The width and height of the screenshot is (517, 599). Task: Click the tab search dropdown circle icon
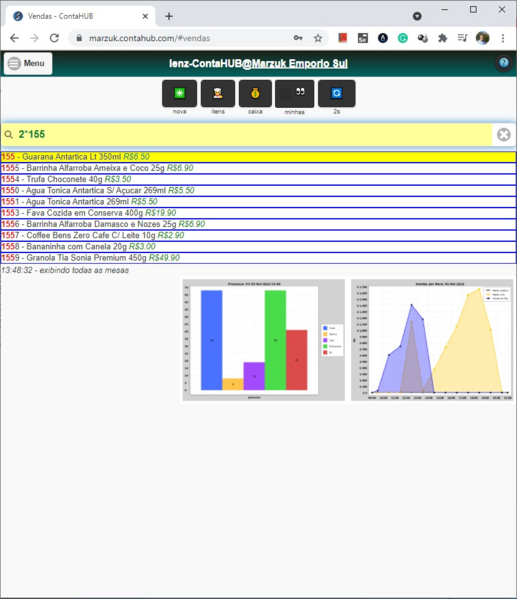[417, 16]
